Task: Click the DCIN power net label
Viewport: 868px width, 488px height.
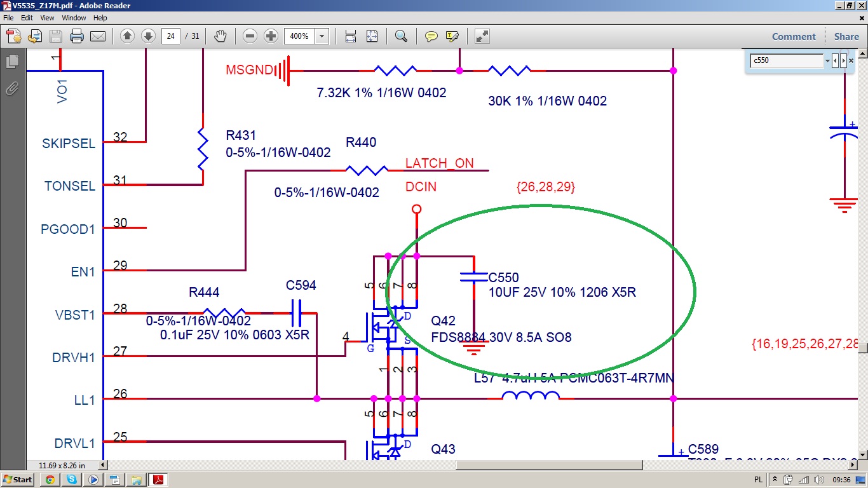Action: click(x=421, y=187)
